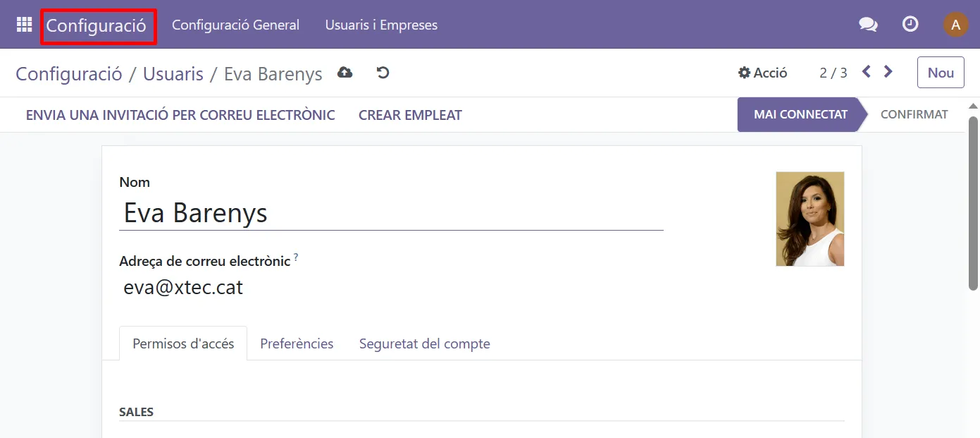Select the Permisos d'accés tab

[x=183, y=343]
